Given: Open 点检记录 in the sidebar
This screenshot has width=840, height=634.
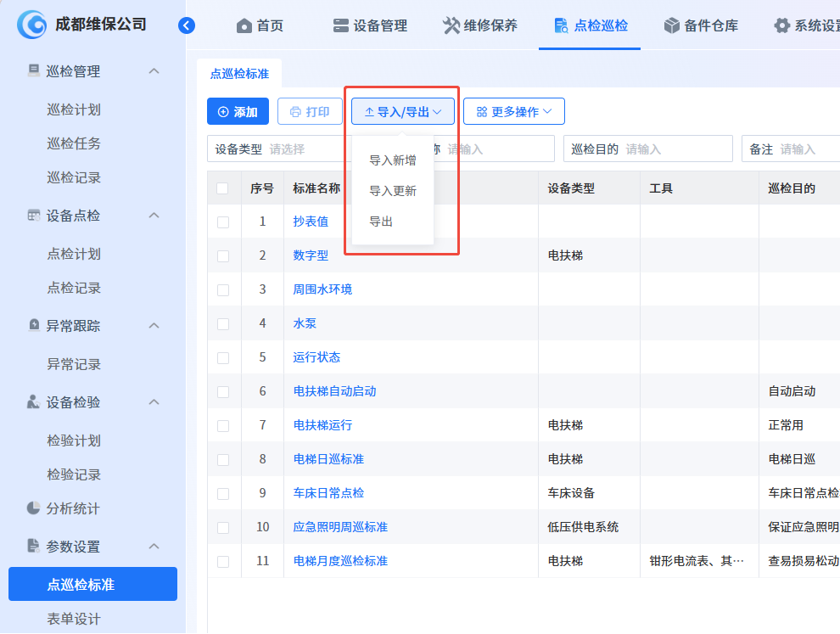Looking at the screenshot, I should [73, 288].
